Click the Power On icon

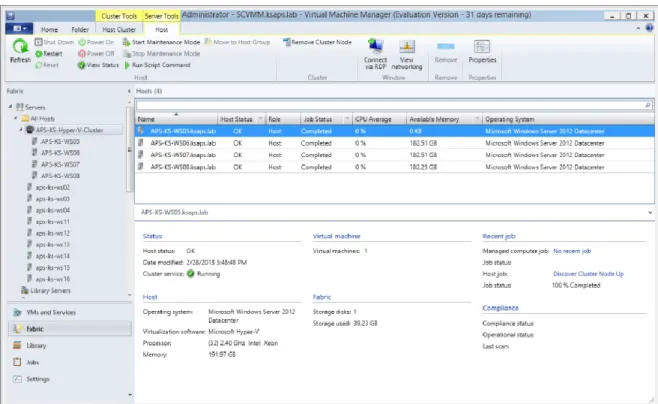(82, 42)
